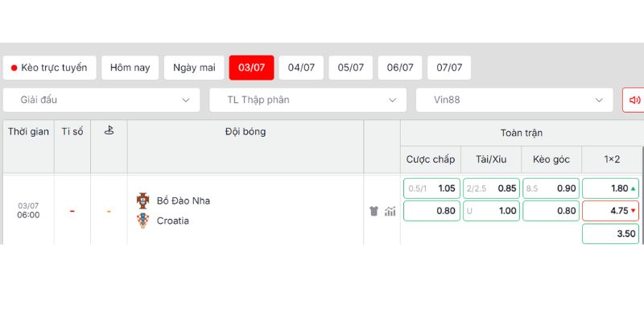
Task: Click the 1.80 home win odds
Action: coord(611,188)
